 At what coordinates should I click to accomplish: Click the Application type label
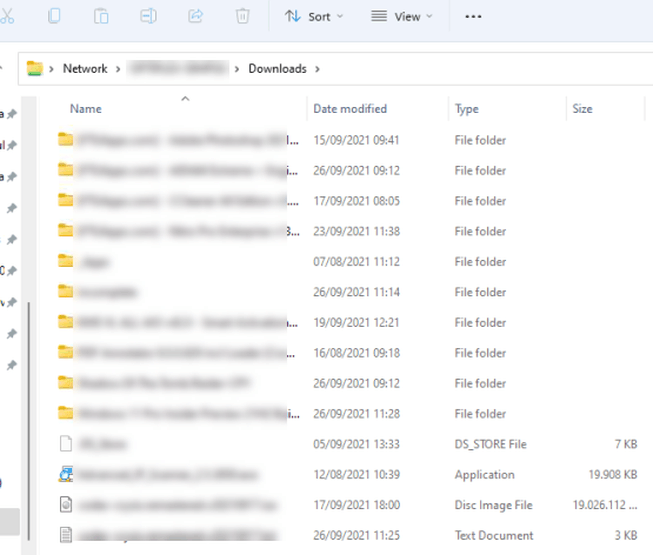pos(484,475)
